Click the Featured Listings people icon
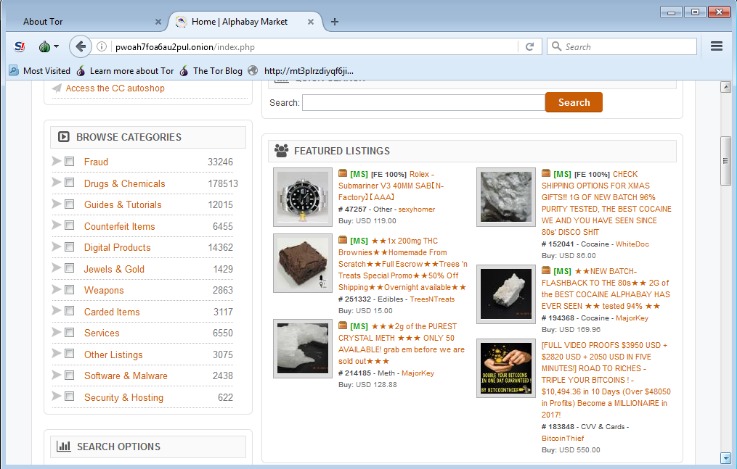737x469 pixels. [x=281, y=150]
